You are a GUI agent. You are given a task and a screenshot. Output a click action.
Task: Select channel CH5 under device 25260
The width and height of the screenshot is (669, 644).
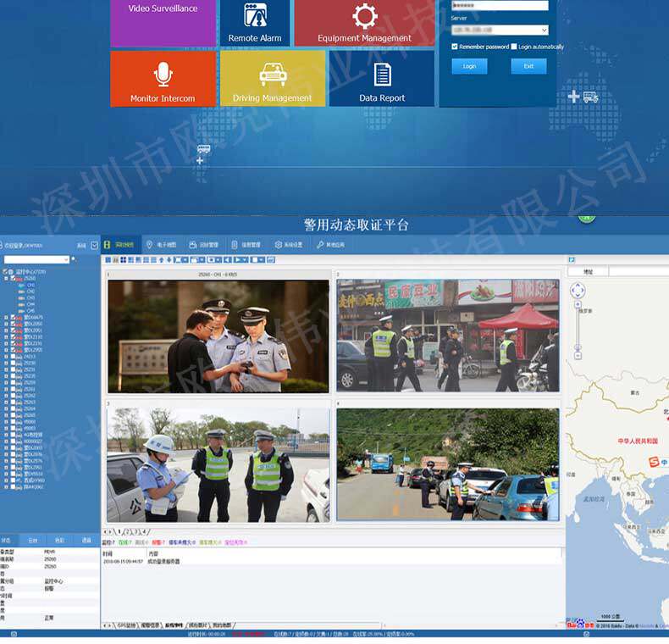30,311
